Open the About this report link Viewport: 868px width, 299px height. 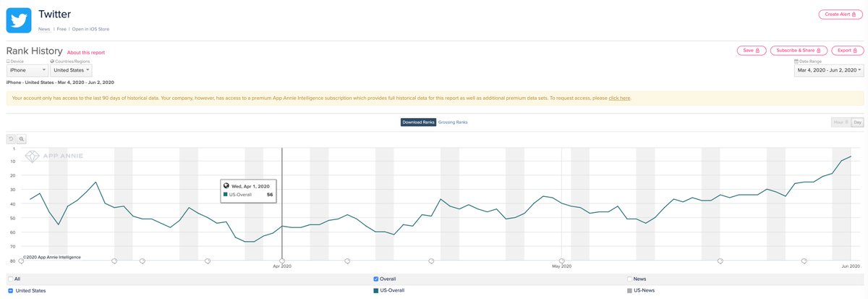[x=86, y=53]
